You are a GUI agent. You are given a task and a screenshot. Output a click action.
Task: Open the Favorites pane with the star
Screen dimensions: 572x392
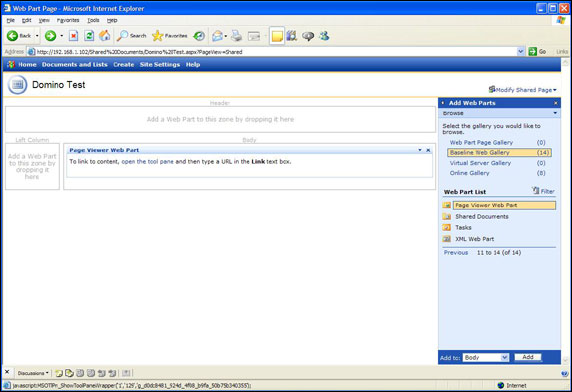170,36
